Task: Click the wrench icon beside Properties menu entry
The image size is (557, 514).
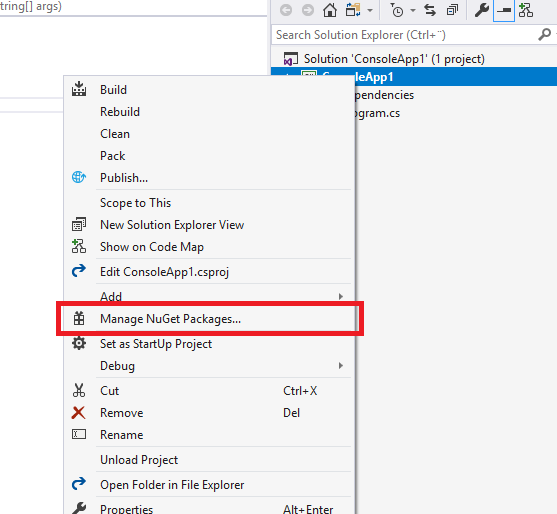Action: point(79,508)
